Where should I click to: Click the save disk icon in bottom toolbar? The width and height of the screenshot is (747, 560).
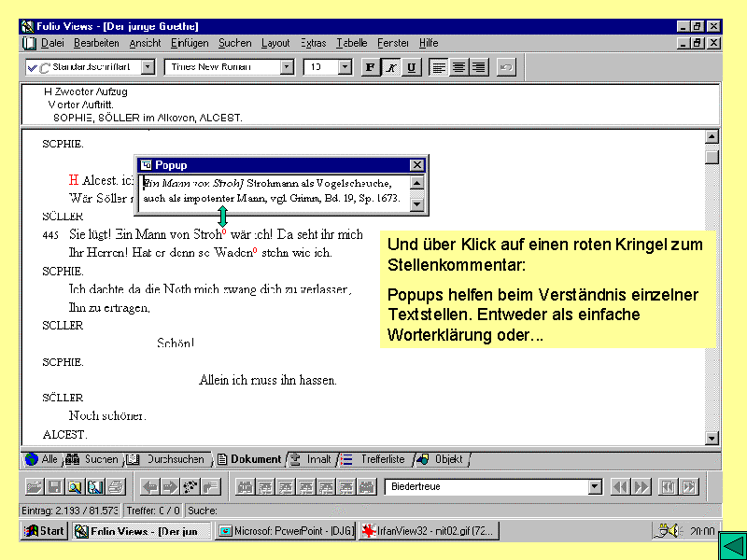click(x=54, y=486)
